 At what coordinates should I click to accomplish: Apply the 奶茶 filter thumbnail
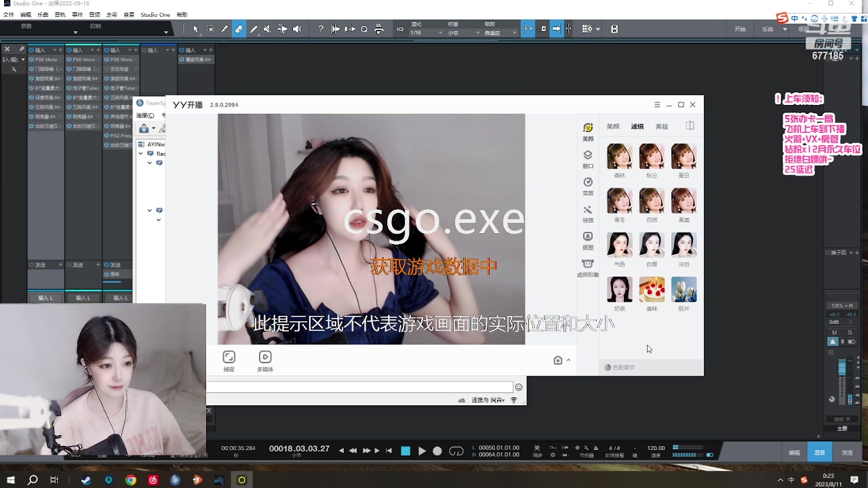pyautogui.click(x=619, y=289)
